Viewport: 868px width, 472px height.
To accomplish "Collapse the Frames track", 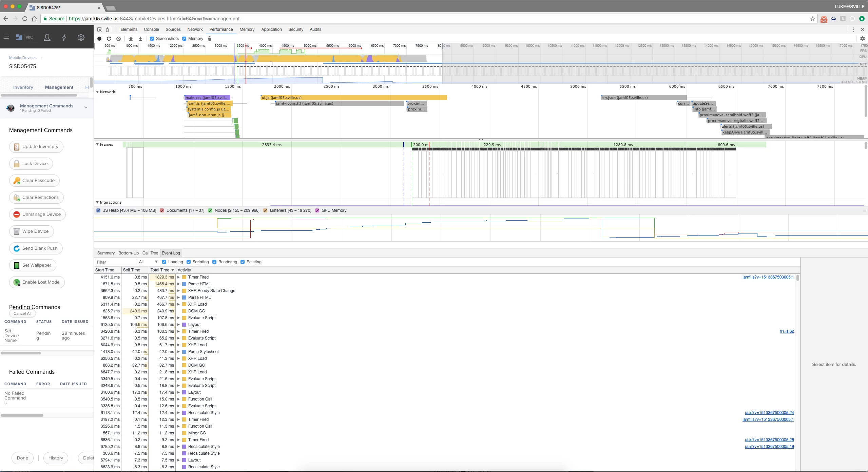I will click(97, 144).
